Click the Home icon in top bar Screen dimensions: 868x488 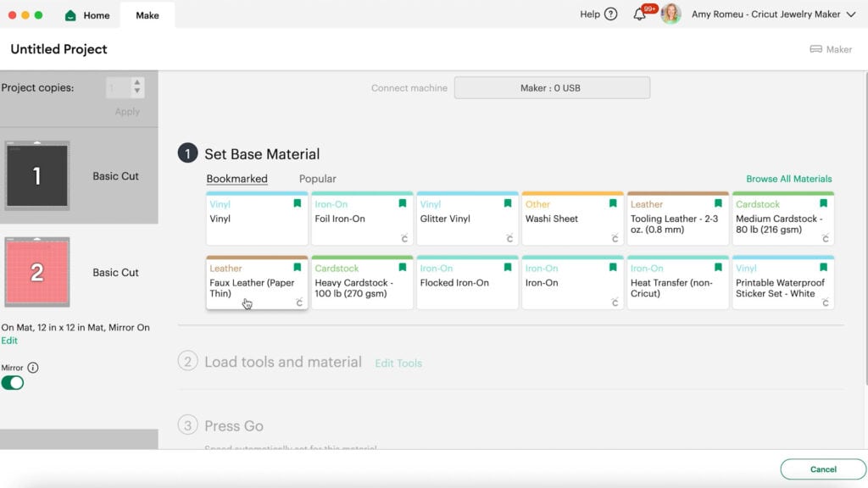(70, 15)
